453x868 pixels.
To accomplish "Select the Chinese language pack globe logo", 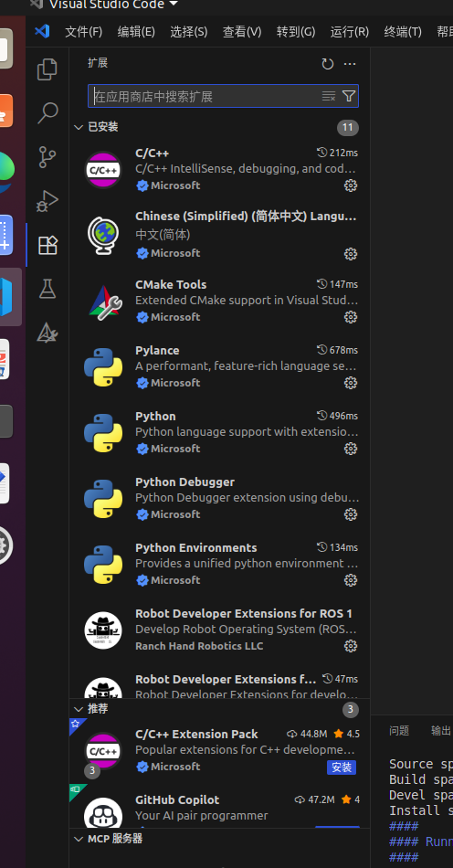I will click(x=103, y=236).
